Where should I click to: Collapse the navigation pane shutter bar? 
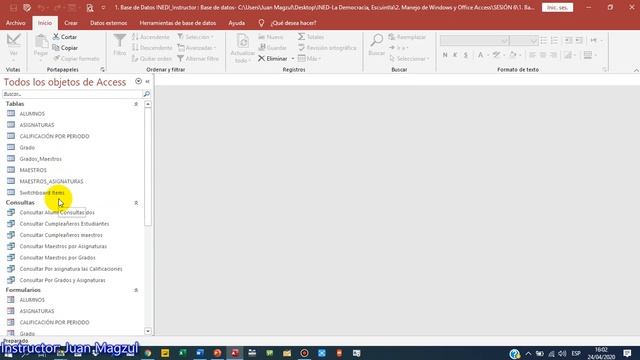point(147,82)
